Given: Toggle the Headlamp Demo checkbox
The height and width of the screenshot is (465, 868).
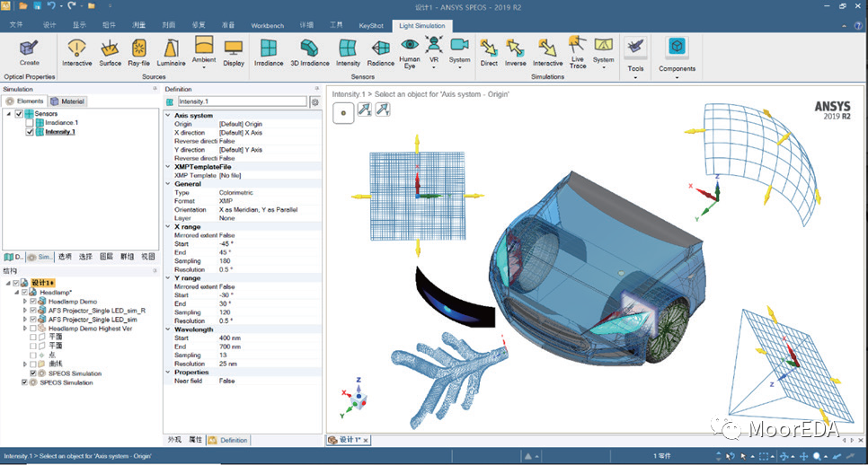Looking at the screenshot, I should (33, 302).
